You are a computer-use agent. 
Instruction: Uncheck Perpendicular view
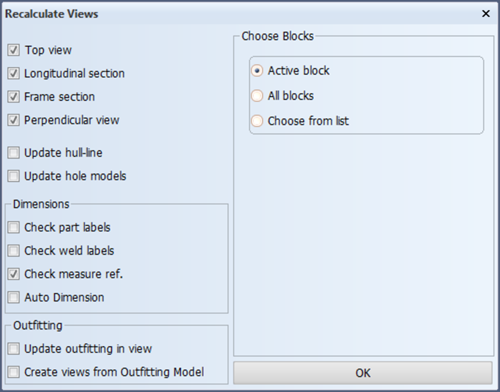(x=14, y=120)
